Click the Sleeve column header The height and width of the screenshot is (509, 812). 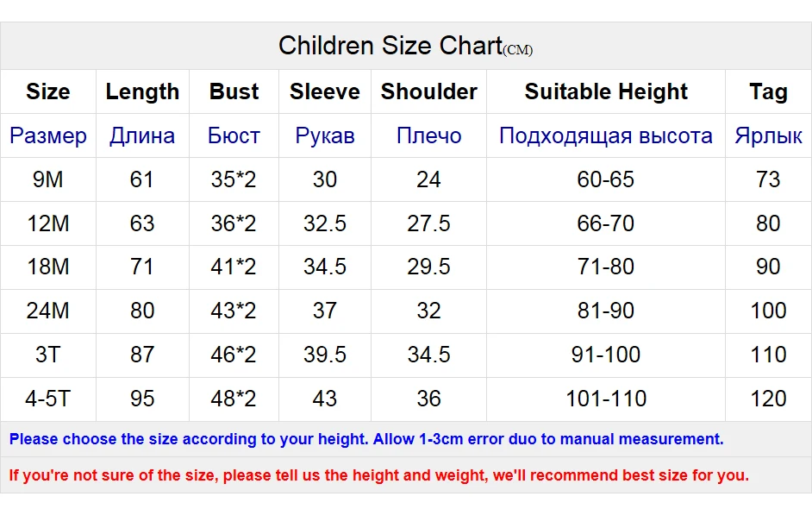pos(325,91)
